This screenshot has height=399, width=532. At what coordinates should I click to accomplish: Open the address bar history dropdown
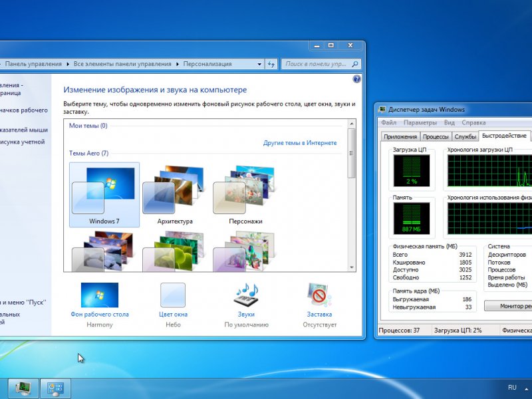tap(259, 64)
